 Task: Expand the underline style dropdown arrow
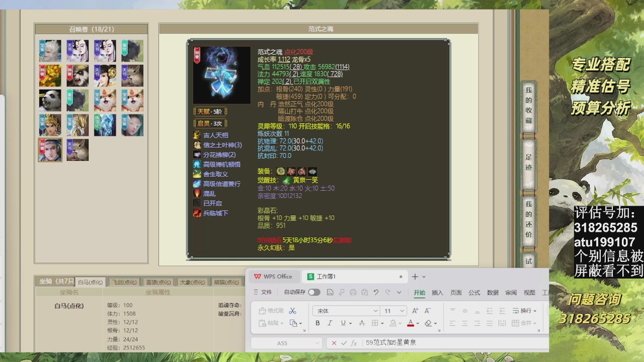point(350,323)
